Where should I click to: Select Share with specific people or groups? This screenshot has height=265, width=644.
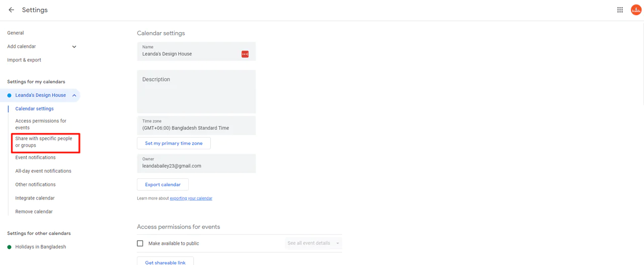[44, 142]
